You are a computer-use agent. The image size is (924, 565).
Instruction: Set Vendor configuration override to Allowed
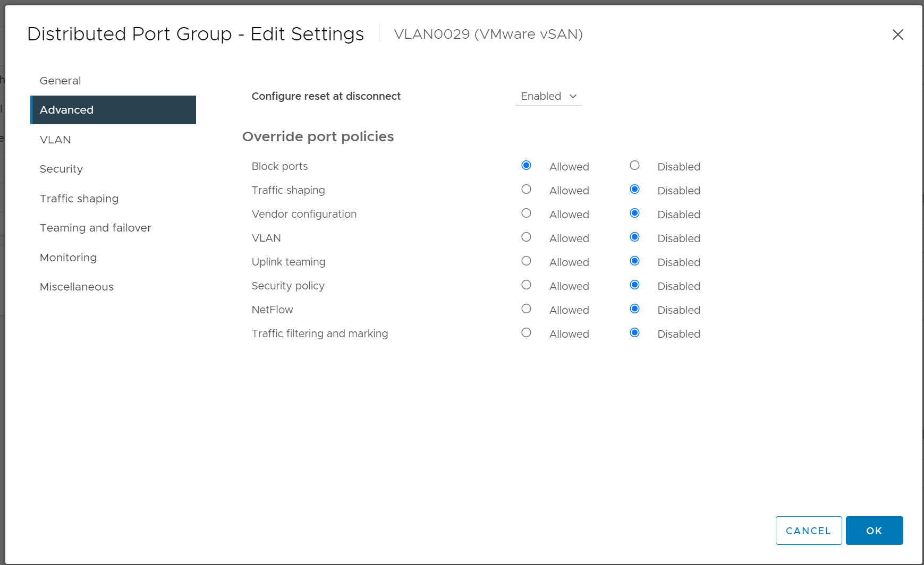[526, 213]
